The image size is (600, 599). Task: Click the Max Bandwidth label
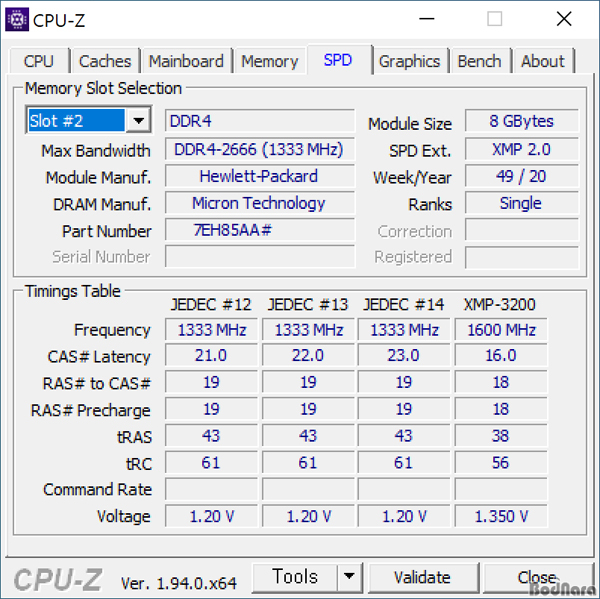coord(96,151)
